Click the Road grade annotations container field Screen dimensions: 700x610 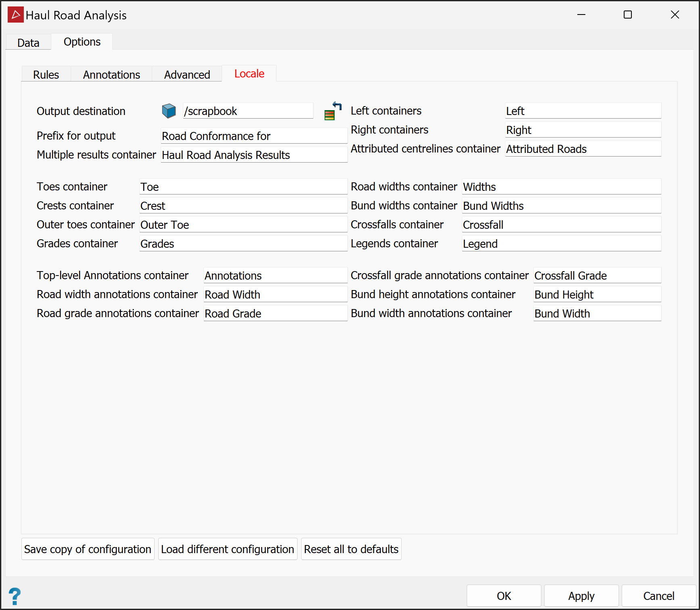(275, 313)
